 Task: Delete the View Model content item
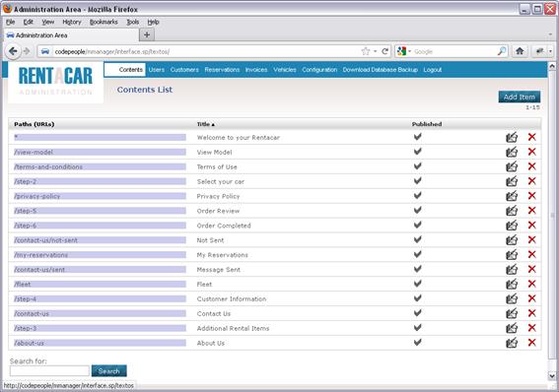coord(532,152)
